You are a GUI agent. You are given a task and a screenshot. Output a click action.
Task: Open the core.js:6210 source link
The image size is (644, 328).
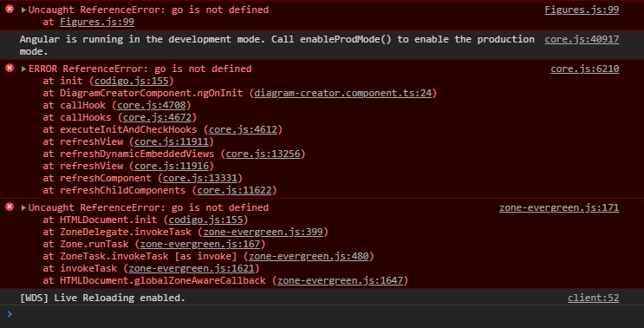click(x=584, y=69)
